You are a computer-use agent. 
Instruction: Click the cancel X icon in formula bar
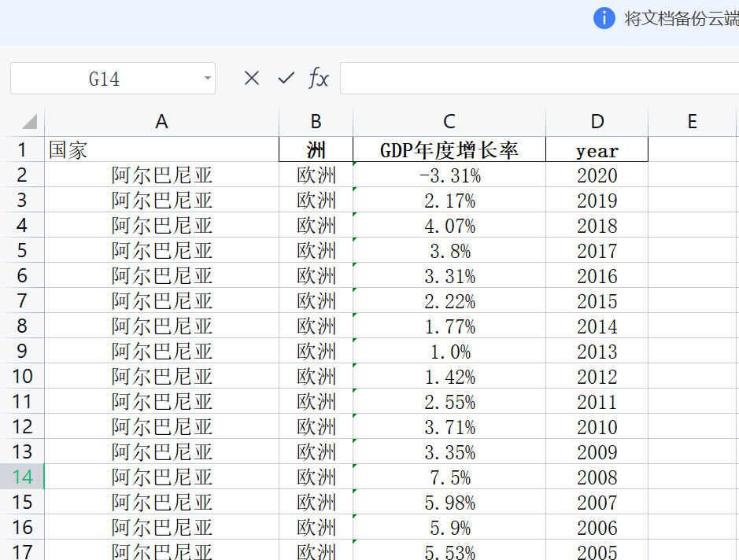point(252,78)
